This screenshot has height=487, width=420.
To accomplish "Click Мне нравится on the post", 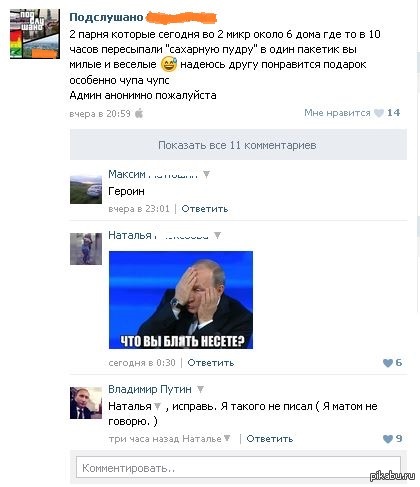I will [x=337, y=113].
